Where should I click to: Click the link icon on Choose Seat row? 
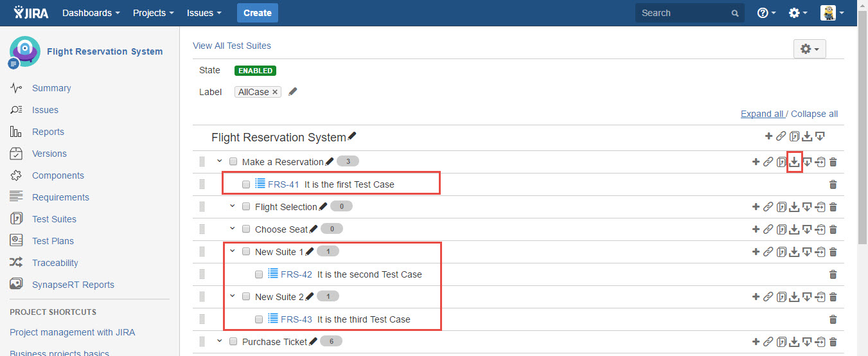click(768, 229)
